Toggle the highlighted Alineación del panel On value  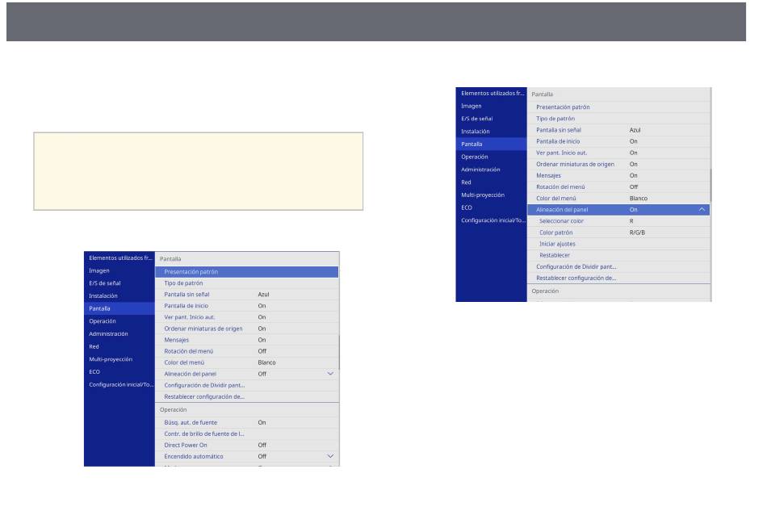[x=634, y=209]
